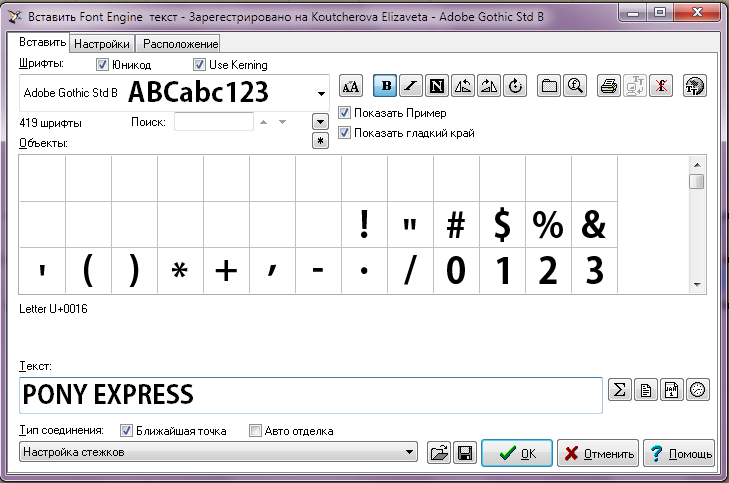Click the Sigma symbol button
This screenshot has width=729, height=483.
620,392
